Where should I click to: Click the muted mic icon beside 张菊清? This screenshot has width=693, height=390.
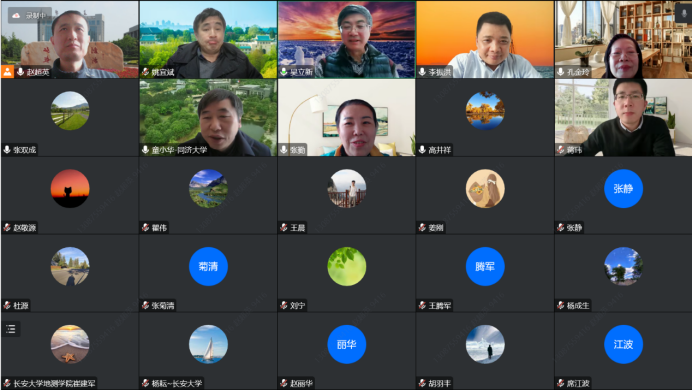tap(145, 305)
